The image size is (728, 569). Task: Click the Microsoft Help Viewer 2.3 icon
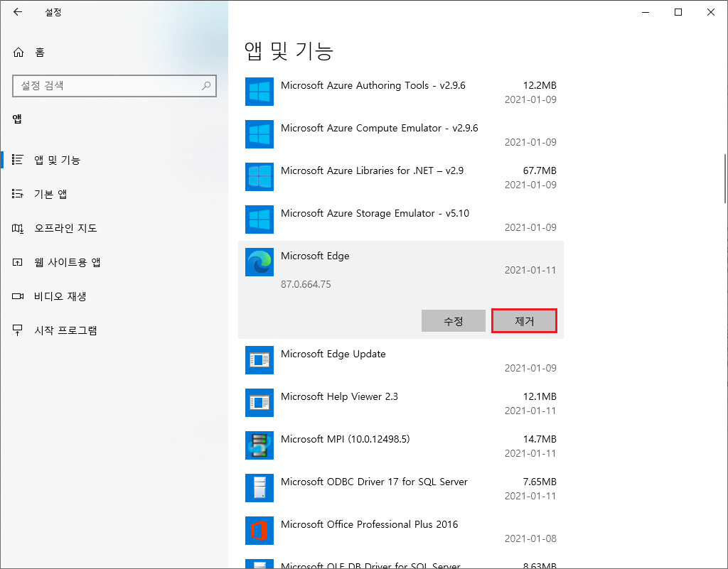pos(259,403)
